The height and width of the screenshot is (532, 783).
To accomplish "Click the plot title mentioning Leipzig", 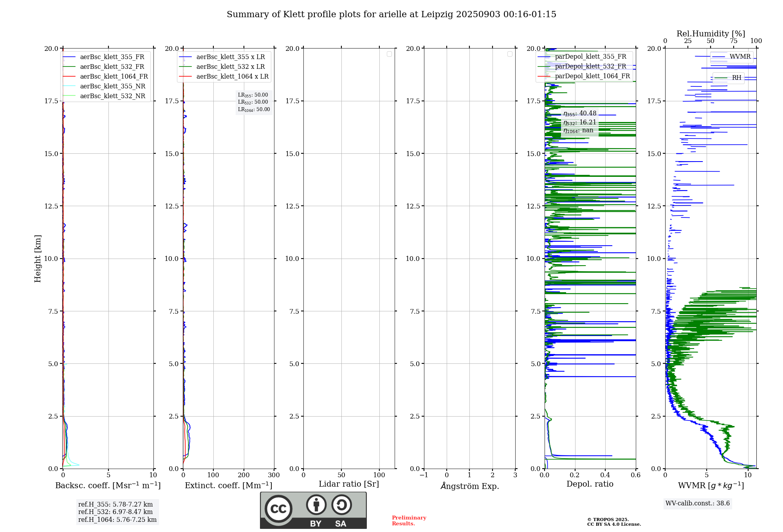I will coord(391,14).
